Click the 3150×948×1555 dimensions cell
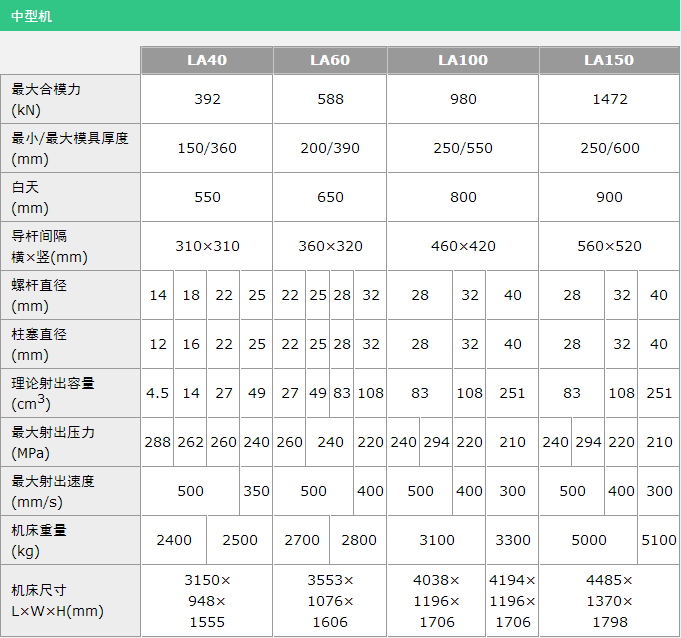This screenshot has height=638, width=681. (207, 601)
